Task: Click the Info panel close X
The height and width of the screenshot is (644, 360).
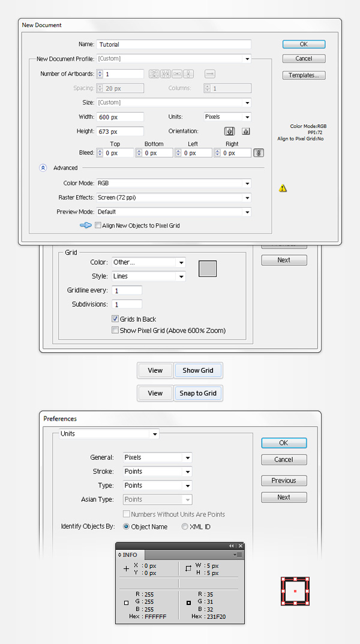Action: pos(240,546)
